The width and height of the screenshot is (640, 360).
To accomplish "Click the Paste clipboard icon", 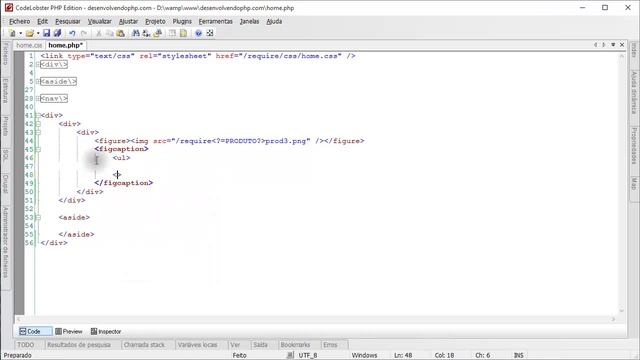I will 120,33.
